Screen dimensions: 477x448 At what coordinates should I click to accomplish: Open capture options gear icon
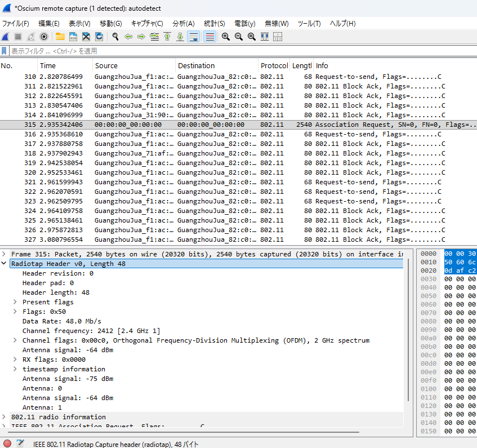44,37
